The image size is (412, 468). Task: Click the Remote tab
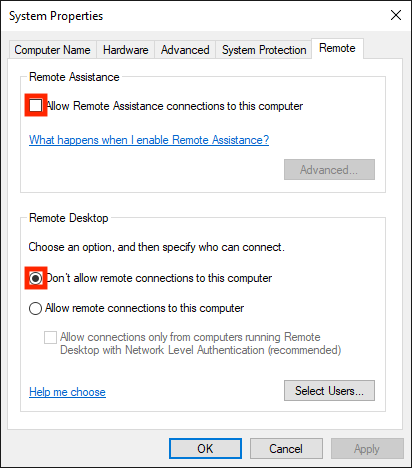[337, 48]
